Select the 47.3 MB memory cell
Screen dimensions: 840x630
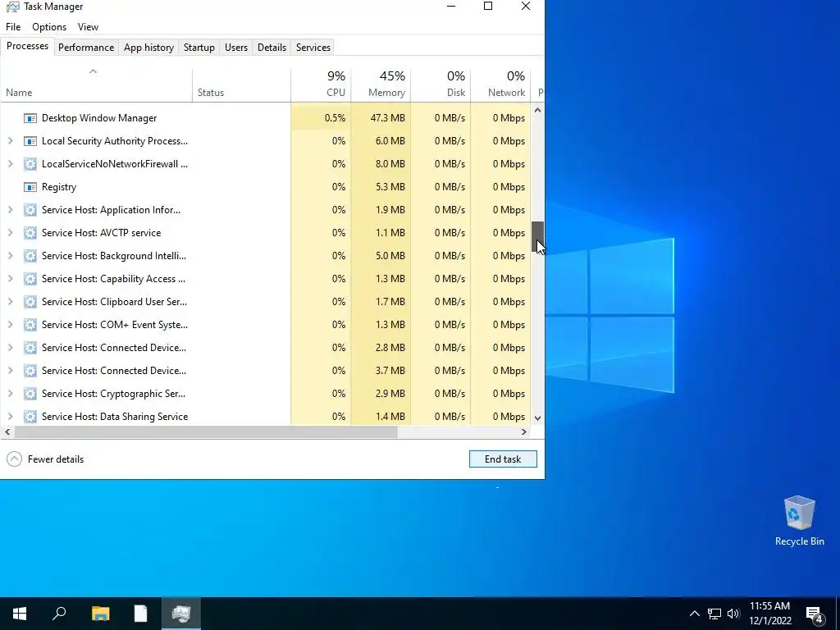(381, 118)
